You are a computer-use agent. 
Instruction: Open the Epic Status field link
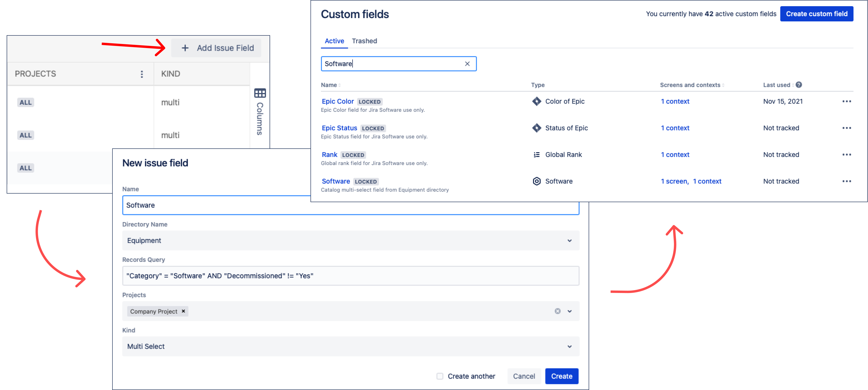339,128
